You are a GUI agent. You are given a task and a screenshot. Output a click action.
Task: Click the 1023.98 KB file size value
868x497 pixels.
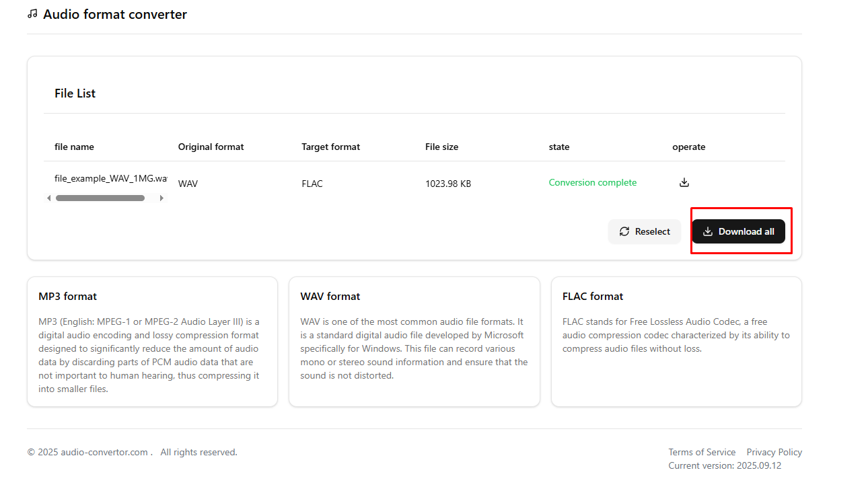pyautogui.click(x=448, y=184)
